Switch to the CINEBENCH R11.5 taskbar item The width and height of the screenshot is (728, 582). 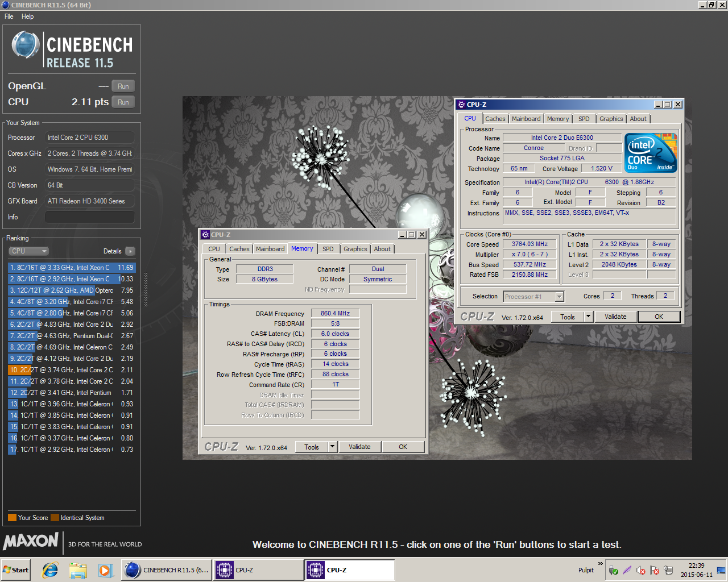point(167,570)
